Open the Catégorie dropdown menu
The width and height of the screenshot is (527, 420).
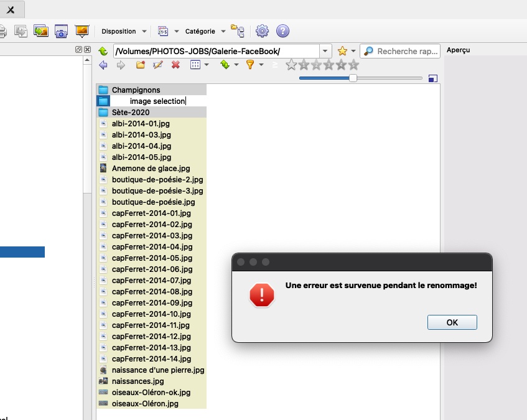tap(205, 31)
